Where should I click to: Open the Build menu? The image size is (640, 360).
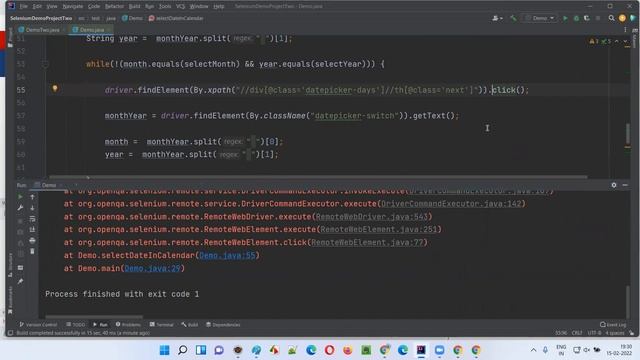(x=134, y=7)
